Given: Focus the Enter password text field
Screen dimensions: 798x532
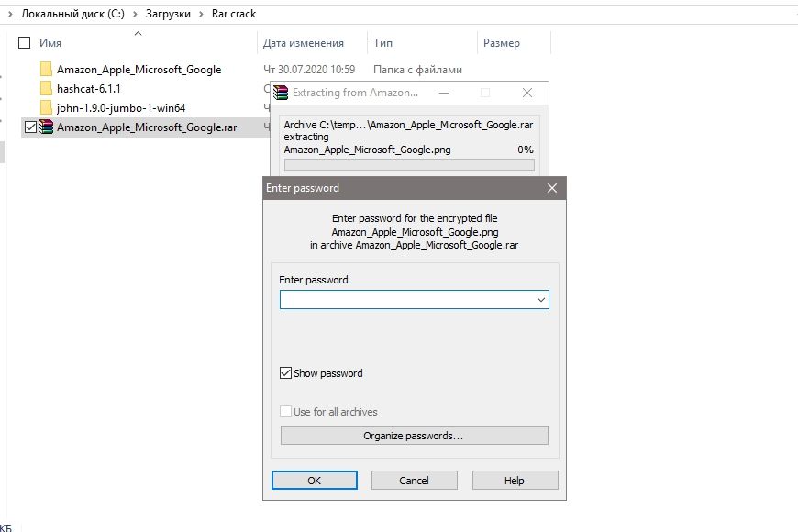Looking at the screenshot, I should coord(407,300).
